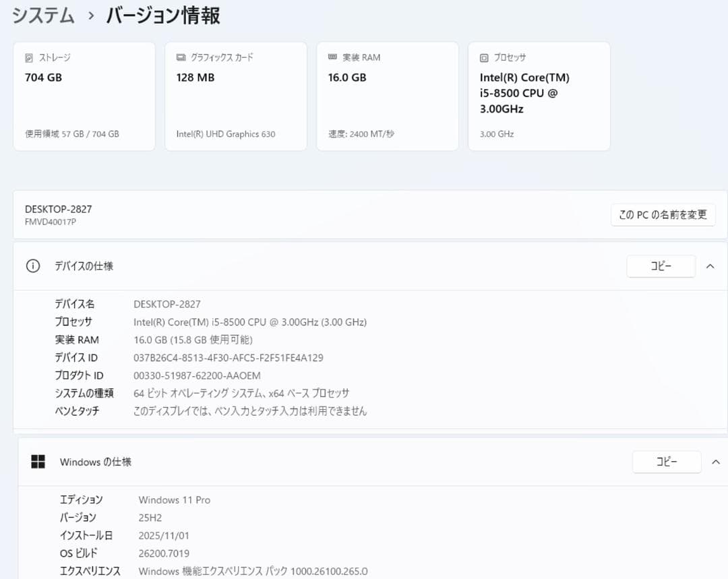Collapse the Windows の仕様 section
This screenshot has height=579, width=728.
(x=715, y=462)
